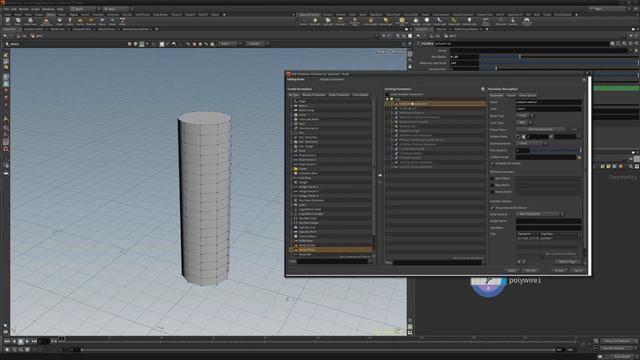This screenshot has height=360, width=640.
Task: Click the Gamepad Camera shelf tool
Action: [x=527, y=21]
